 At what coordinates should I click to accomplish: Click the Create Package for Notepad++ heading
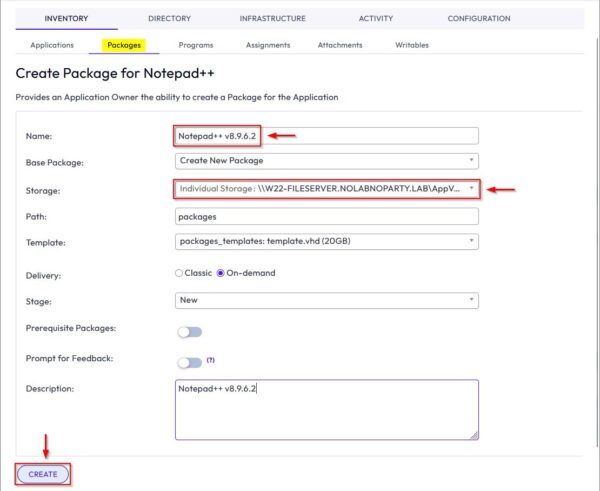click(115, 73)
